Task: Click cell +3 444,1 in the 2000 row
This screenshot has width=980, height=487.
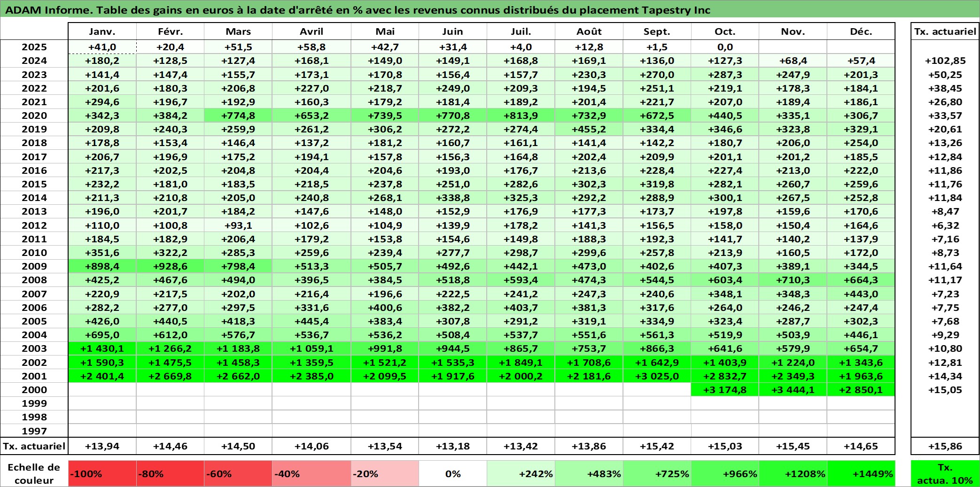Action: tap(793, 390)
